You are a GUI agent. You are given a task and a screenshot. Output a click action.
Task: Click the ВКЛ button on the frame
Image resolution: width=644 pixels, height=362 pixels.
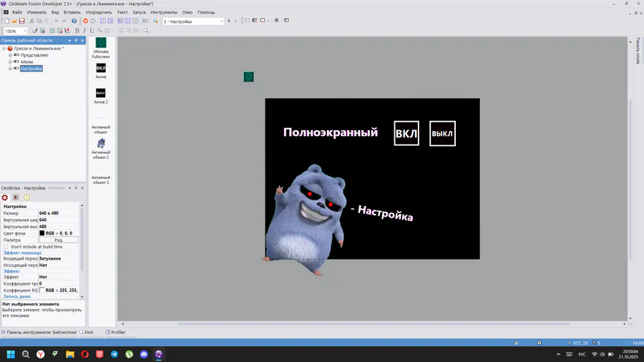coord(406,133)
